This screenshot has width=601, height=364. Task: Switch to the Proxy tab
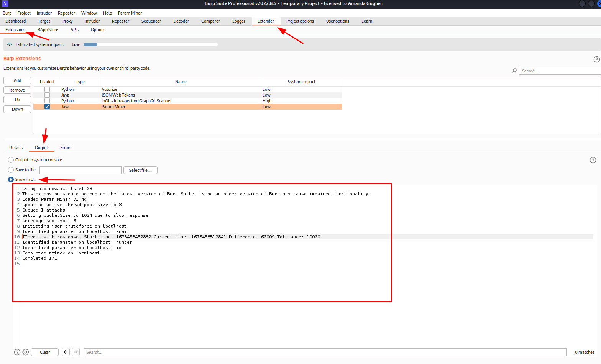coord(67,21)
